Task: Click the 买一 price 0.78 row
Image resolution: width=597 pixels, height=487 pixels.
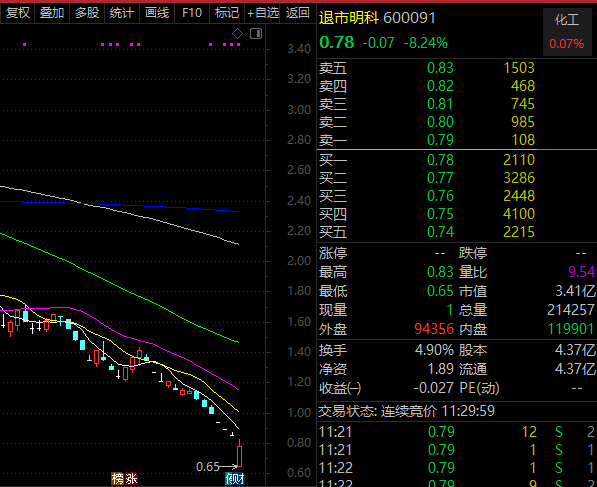Action: point(426,160)
